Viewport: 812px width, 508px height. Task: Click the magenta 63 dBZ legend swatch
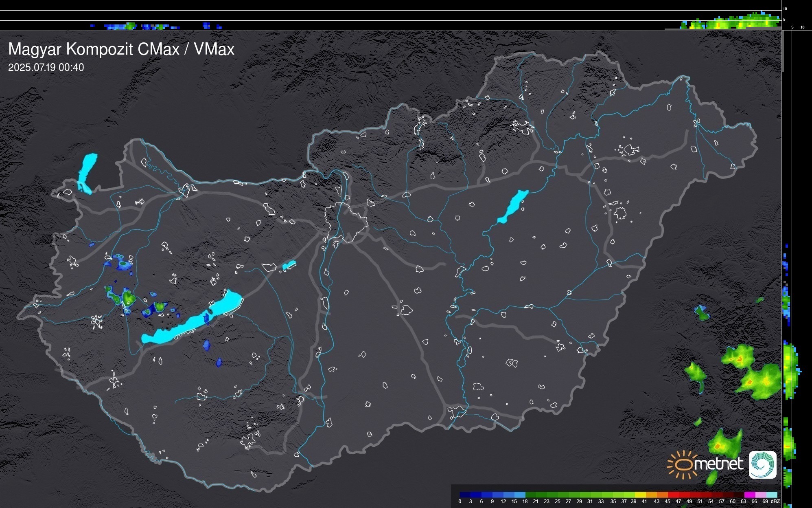coord(749,495)
